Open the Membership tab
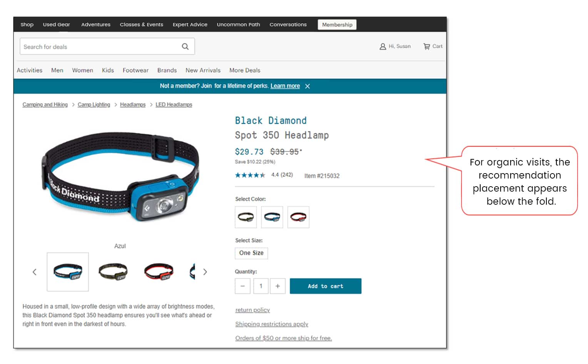Screen dimensions: 588x364 (x=337, y=25)
